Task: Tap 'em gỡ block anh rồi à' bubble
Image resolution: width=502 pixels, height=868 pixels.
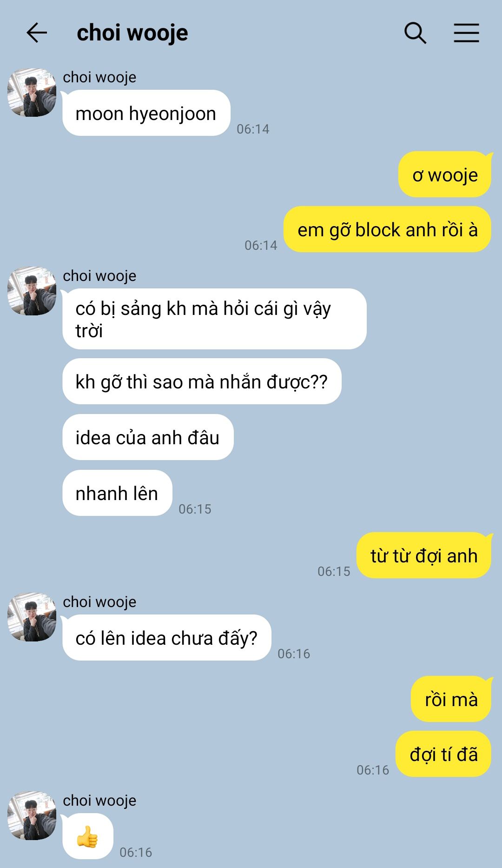Action: [387, 229]
